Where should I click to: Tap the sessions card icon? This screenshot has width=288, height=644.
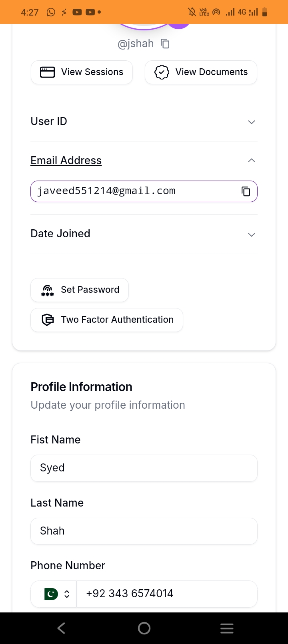(x=48, y=72)
